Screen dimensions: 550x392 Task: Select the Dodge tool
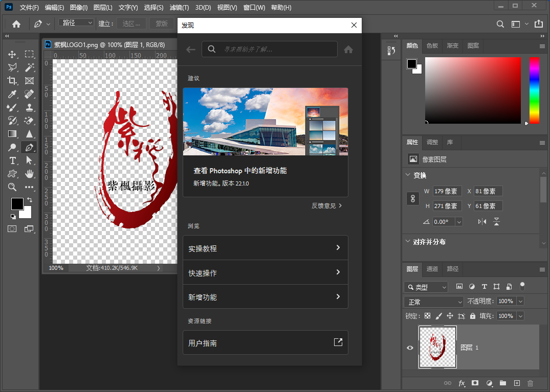pyautogui.click(x=12, y=148)
